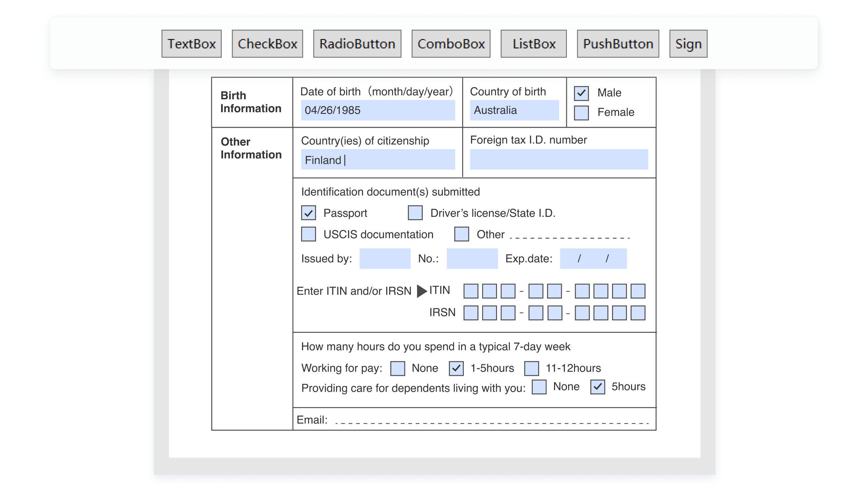This screenshot has width=868, height=488.
Task: Uncheck the 1-5hours option
Action: tap(457, 368)
